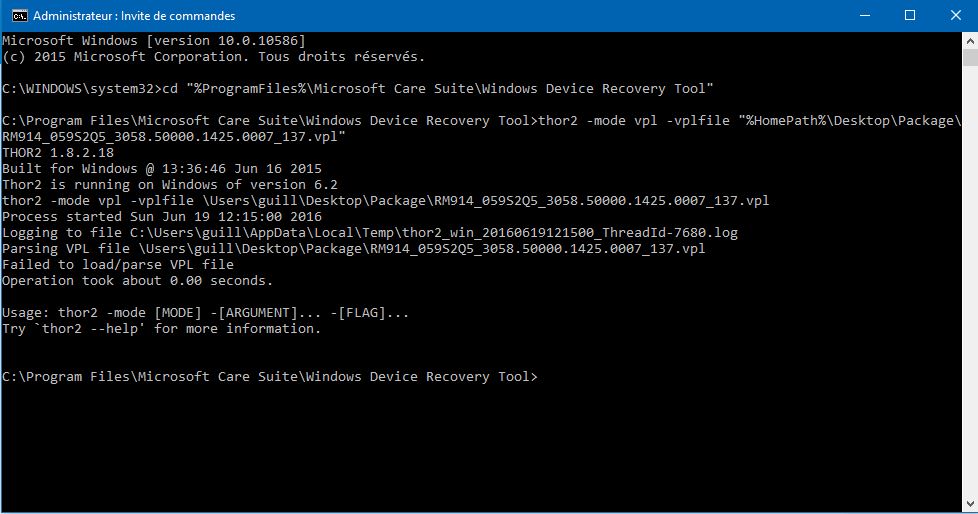Click the cd "%ProgramFiles%\Microsoft Care Suite" command line
978x514 pixels.
[357, 89]
